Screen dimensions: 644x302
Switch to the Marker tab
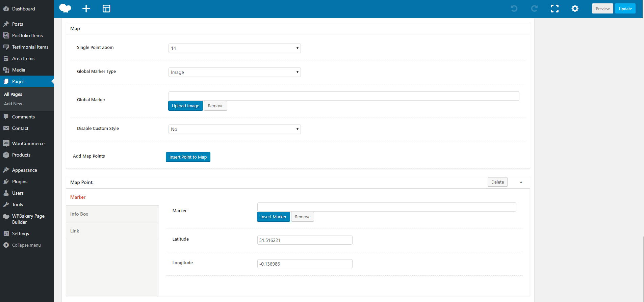tap(78, 197)
